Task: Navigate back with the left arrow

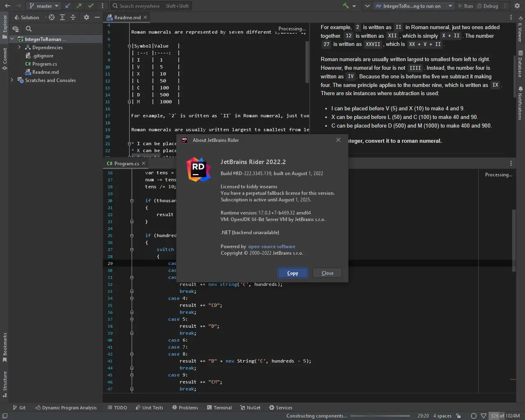Action: click(7, 6)
